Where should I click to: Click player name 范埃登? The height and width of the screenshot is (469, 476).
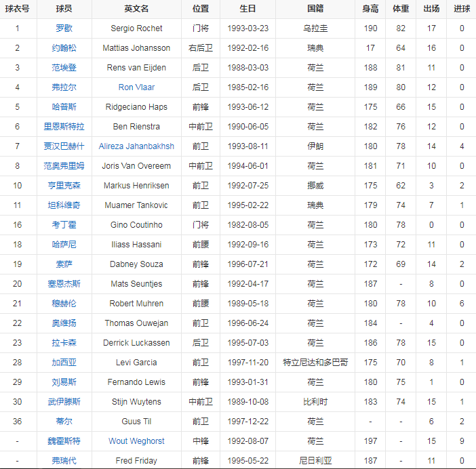click(x=64, y=68)
